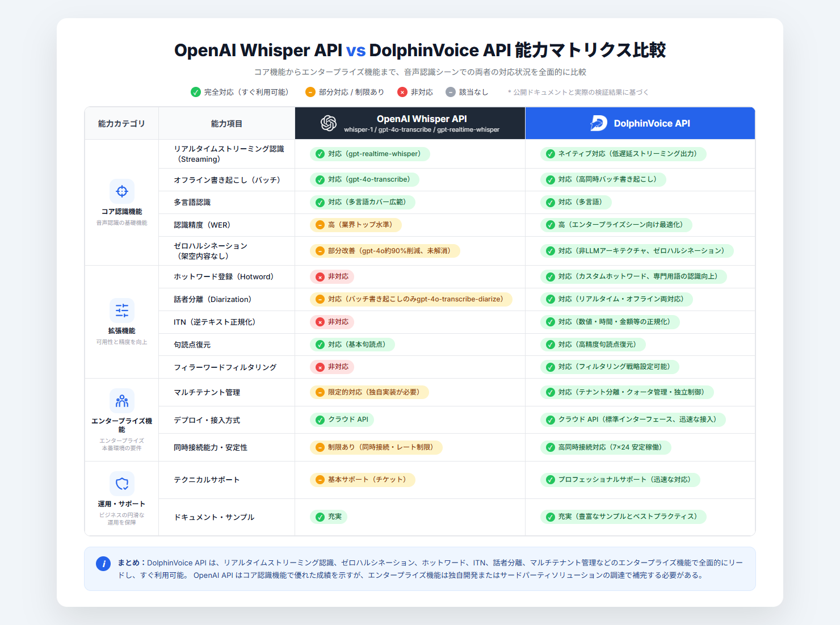Click the 対応 (リアルタイム・オフライン両対応) badge
Image resolution: width=840 pixels, height=625 pixels.
(616, 300)
